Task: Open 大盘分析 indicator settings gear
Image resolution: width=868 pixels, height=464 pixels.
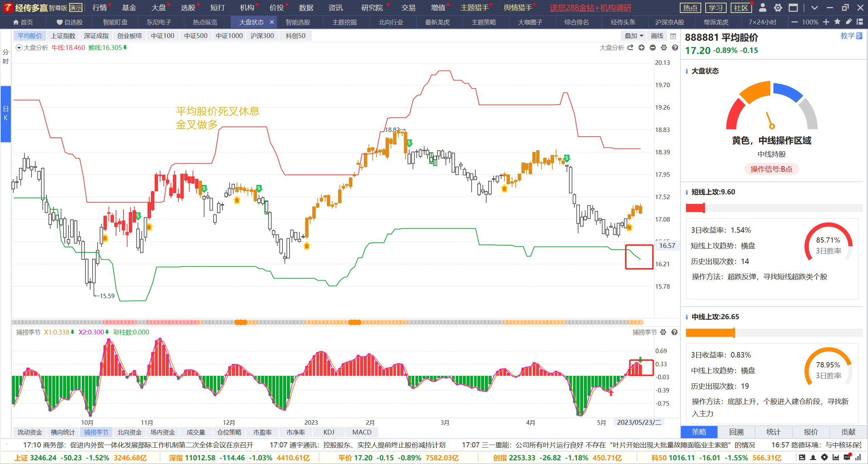Action: point(664,47)
